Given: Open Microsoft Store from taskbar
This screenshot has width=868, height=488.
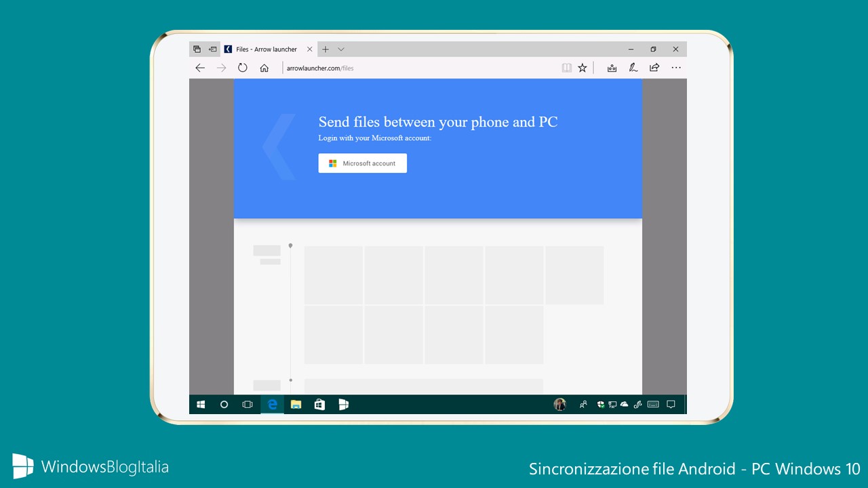Looking at the screenshot, I should coord(319,405).
